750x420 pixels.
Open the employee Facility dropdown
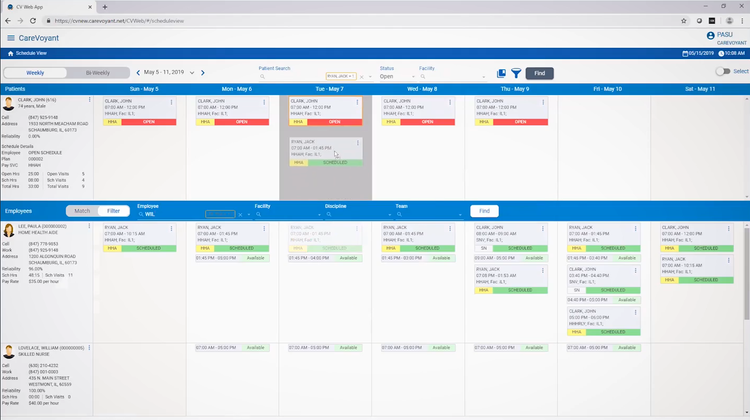pos(287,214)
